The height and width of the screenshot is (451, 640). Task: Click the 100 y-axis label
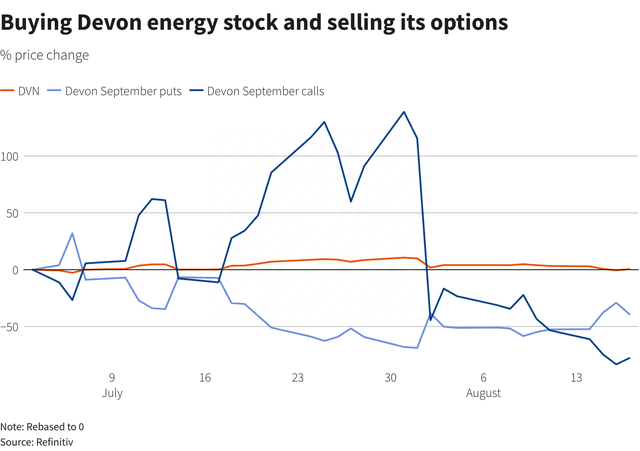pos(9,157)
